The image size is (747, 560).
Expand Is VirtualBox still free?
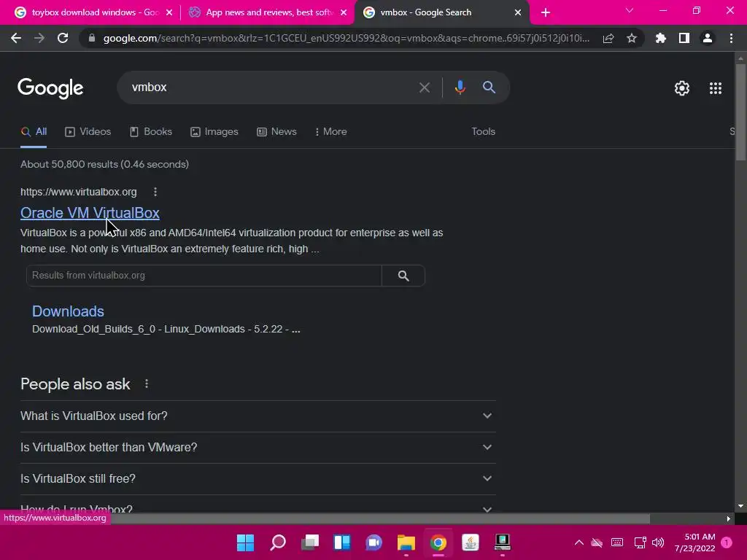(x=258, y=479)
